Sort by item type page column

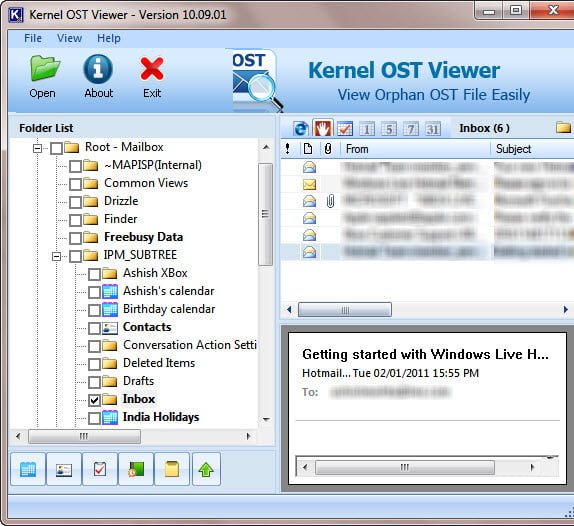click(308, 149)
